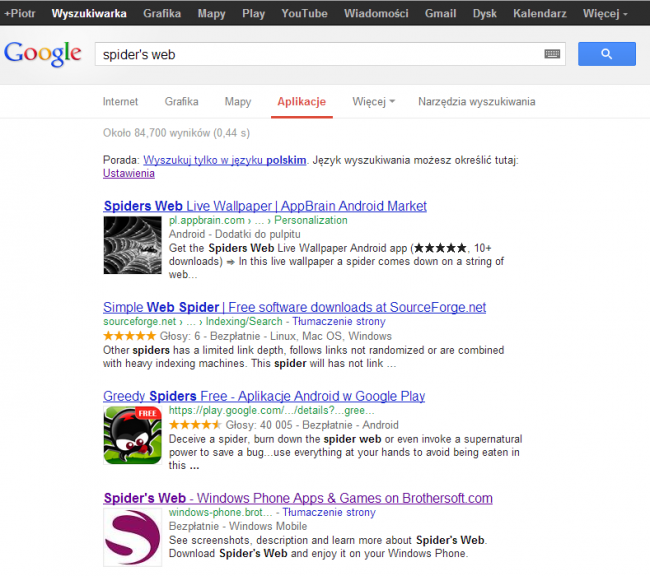The width and height of the screenshot is (650, 576).
Task: Switch to Mapy results tab
Action: point(238,102)
